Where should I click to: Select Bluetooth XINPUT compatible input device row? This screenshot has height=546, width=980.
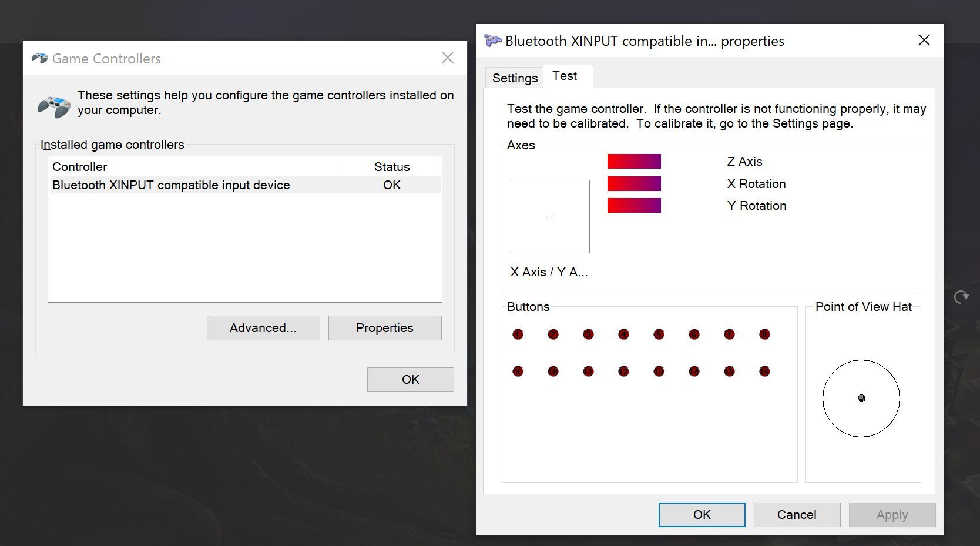coord(171,185)
